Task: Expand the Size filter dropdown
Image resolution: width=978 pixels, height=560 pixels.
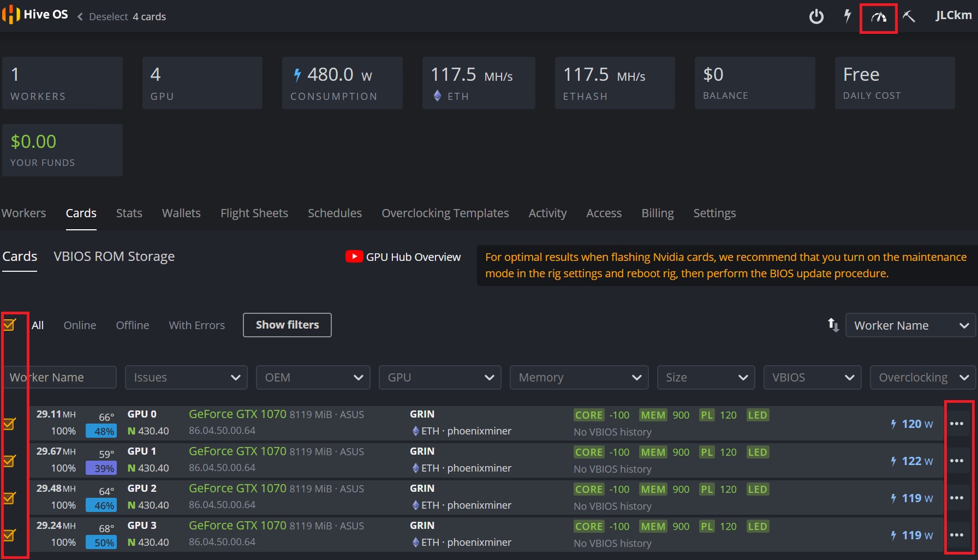Action: click(706, 377)
